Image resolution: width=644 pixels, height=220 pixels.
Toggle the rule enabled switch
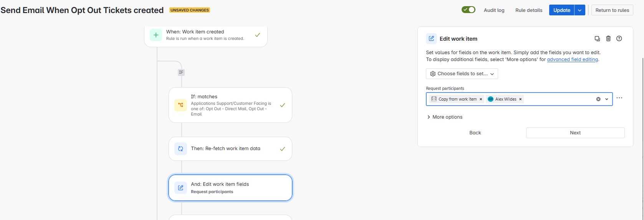pos(469,10)
